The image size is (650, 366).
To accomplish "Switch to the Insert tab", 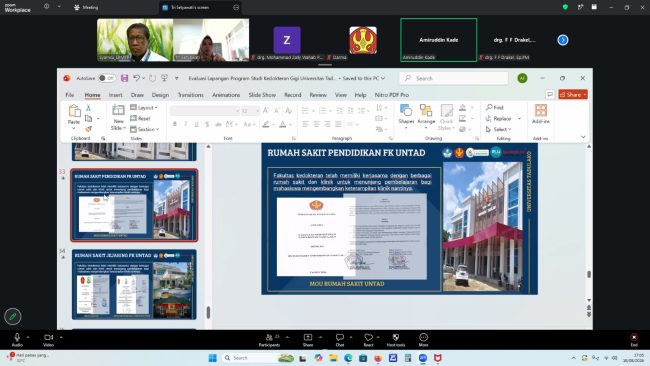I will (x=116, y=95).
